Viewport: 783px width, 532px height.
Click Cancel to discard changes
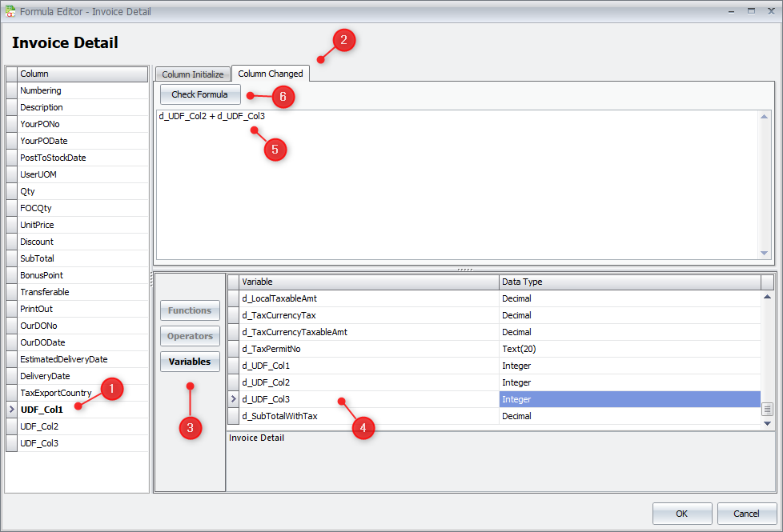pyautogui.click(x=746, y=514)
